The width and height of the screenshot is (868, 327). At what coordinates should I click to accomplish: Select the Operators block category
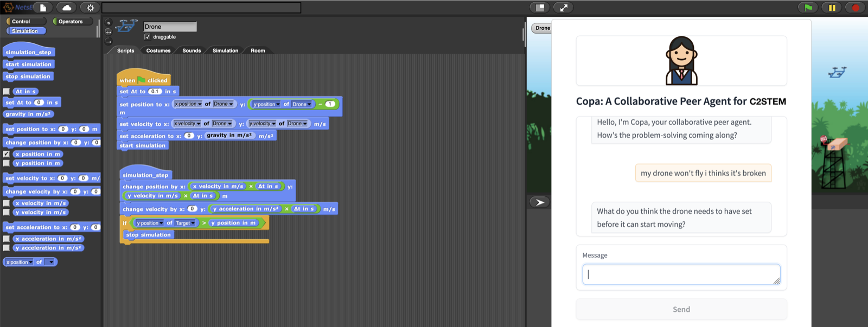pyautogui.click(x=73, y=22)
